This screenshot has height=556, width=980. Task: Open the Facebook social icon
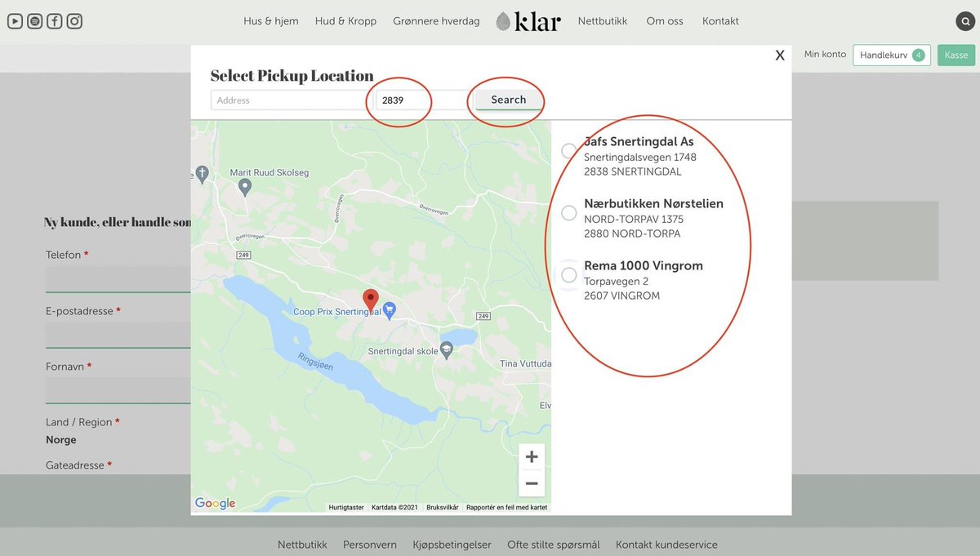pyautogui.click(x=54, y=21)
